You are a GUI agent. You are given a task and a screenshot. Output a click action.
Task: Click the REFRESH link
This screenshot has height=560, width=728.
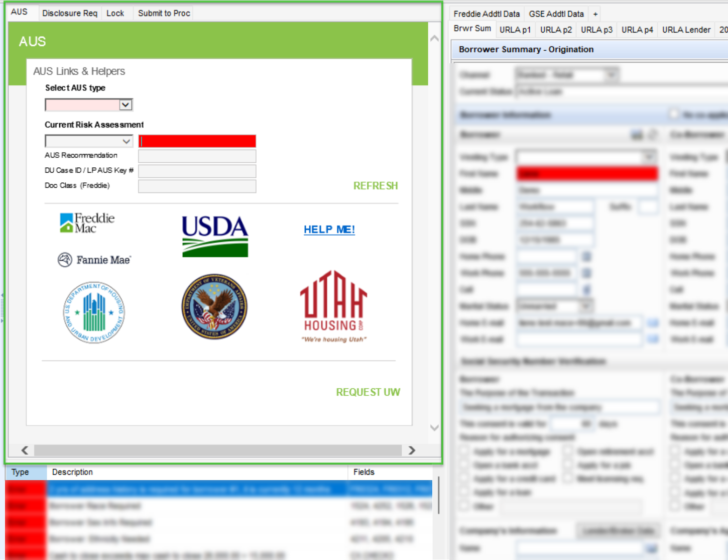(376, 186)
